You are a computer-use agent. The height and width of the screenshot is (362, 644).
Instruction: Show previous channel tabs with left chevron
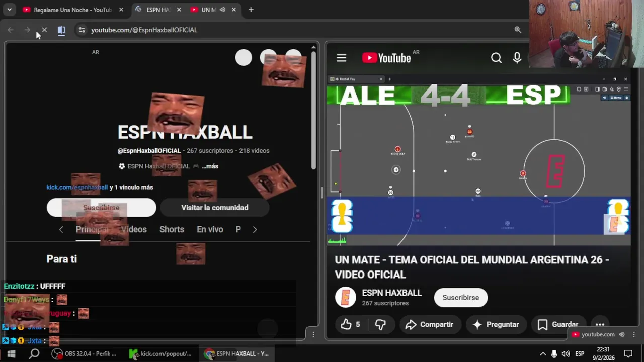[x=61, y=229]
